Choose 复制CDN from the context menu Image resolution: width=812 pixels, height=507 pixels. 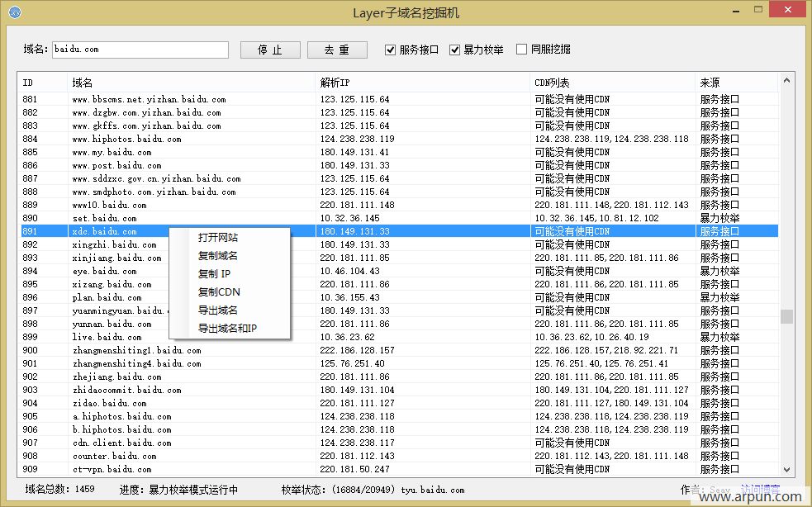coord(219,292)
